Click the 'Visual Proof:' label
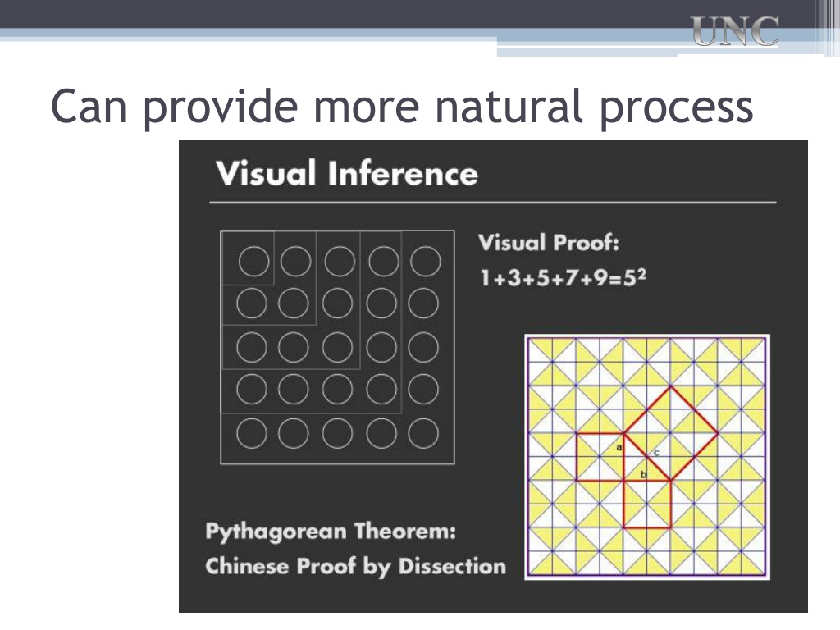This screenshot has height=630, width=840. [549, 243]
